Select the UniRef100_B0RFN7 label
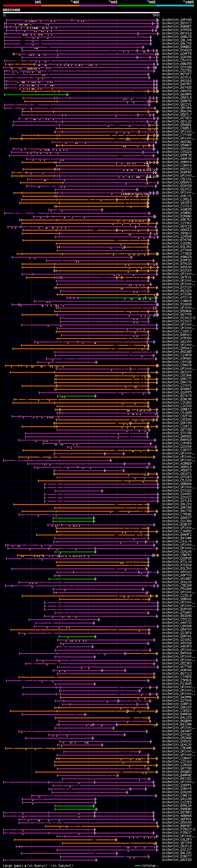Image resolution: width=197 pixels, height=868 pixels. (177, 172)
